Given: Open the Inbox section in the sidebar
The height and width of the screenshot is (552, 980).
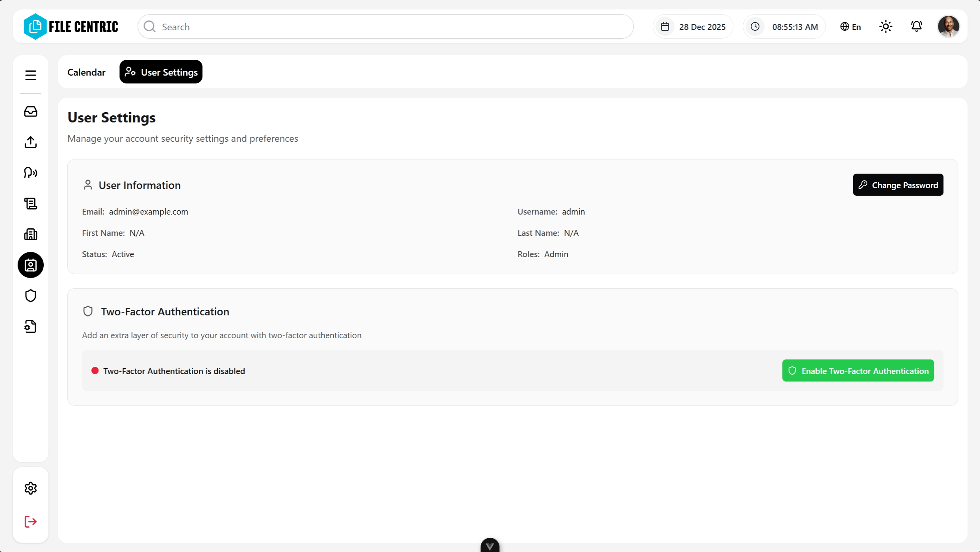Looking at the screenshot, I should point(30,111).
